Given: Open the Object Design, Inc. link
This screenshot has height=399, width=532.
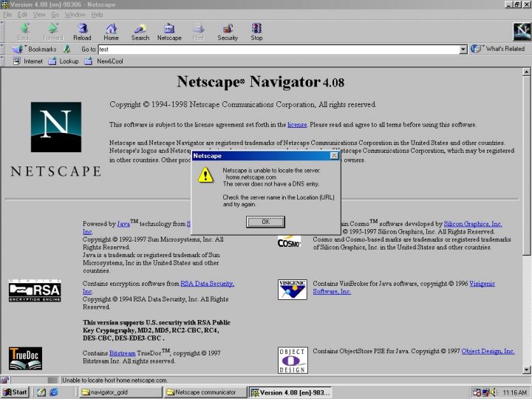Looking at the screenshot, I should click(488, 351).
